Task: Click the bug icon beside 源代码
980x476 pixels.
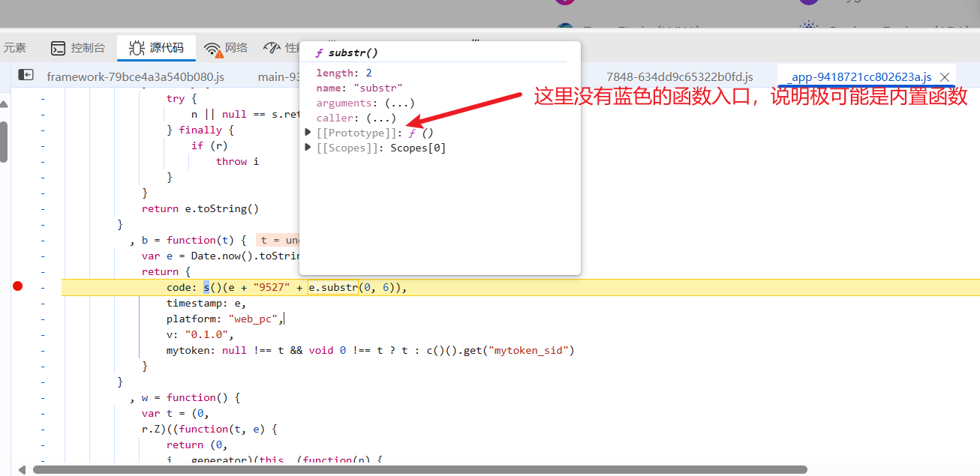Action: pyautogui.click(x=137, y=49)
